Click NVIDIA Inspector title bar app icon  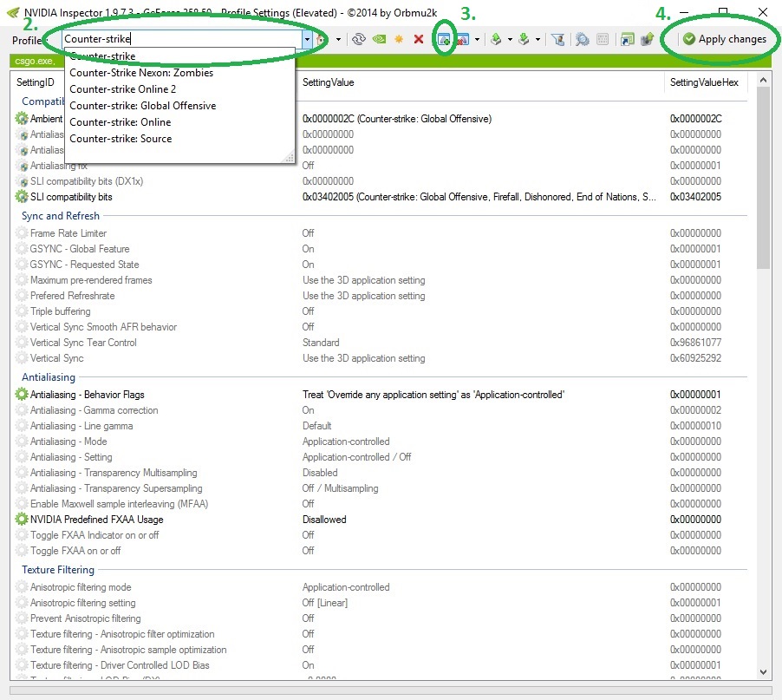pos(14,12)
